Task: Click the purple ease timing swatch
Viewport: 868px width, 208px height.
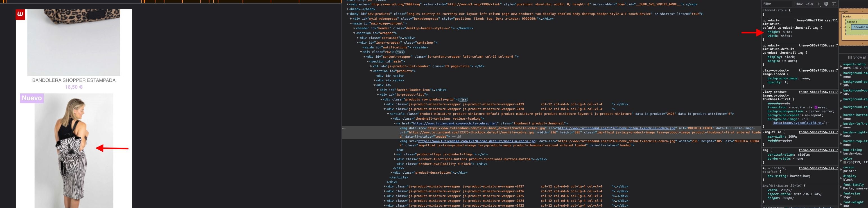Action: 816,107
